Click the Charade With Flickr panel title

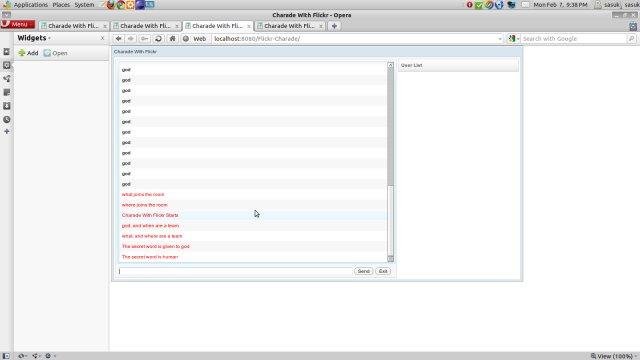135,52
